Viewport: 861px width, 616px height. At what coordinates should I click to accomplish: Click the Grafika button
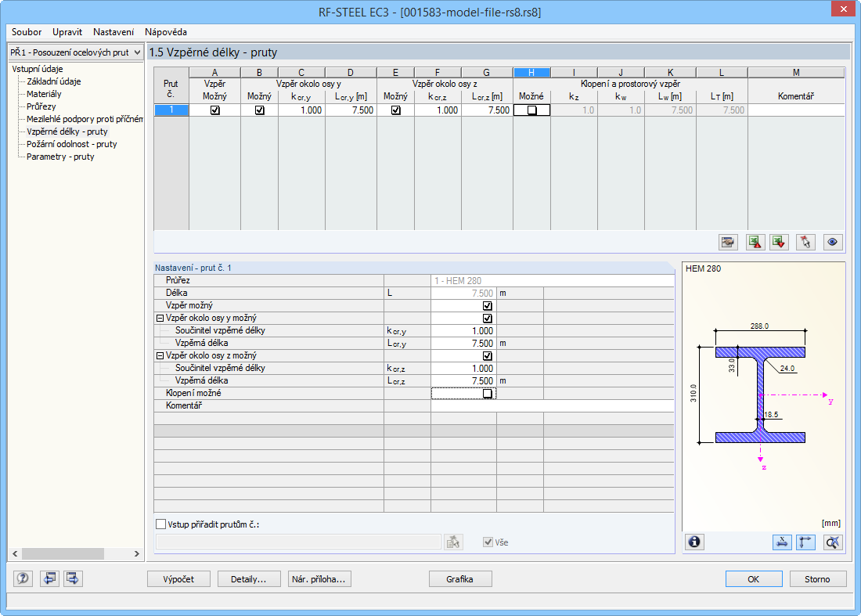(460, 578)
